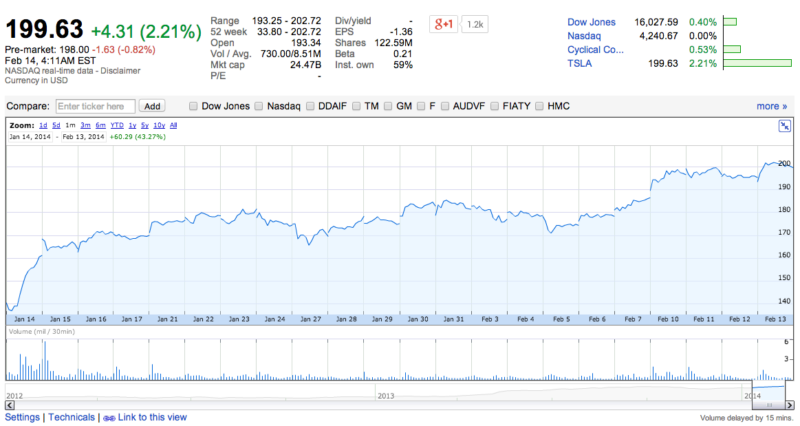Image resolution: width=800 pixels, height=426 pixels.
Task: Tick the F ticker checkbox
Action: point(421,106)
